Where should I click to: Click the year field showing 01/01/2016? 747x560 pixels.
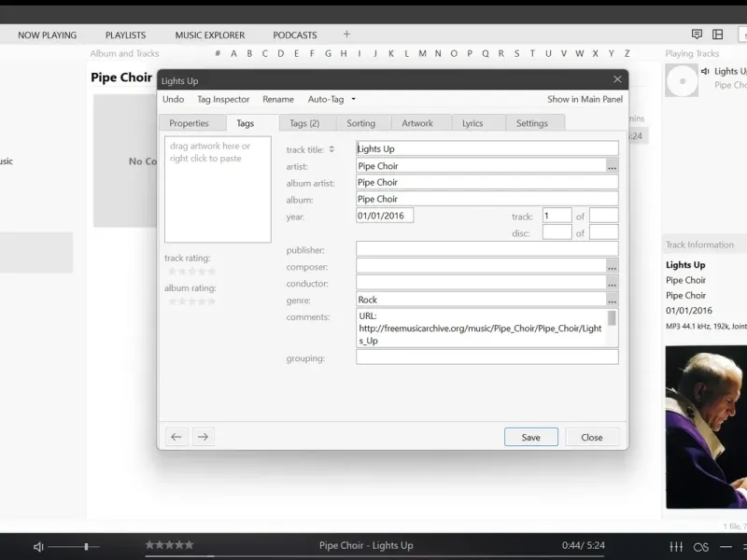tap(385, 216)
